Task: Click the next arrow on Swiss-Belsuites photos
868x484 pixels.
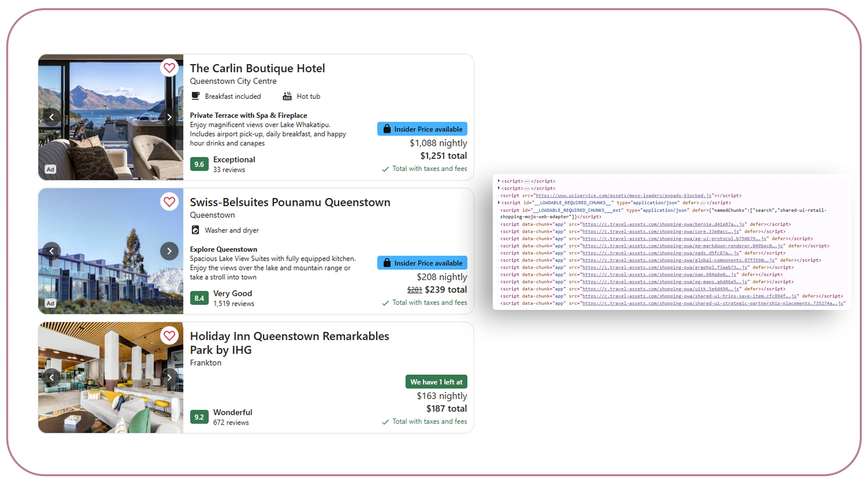Action: [x=169, y=251]
